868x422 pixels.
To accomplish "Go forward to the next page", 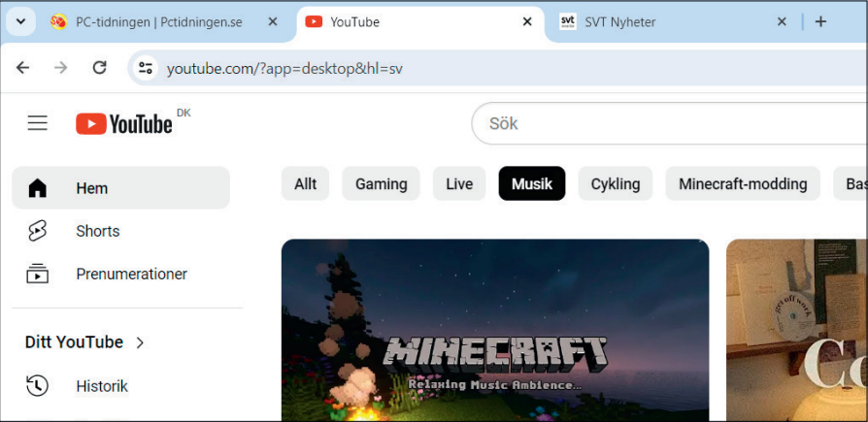I will [60, 68].
